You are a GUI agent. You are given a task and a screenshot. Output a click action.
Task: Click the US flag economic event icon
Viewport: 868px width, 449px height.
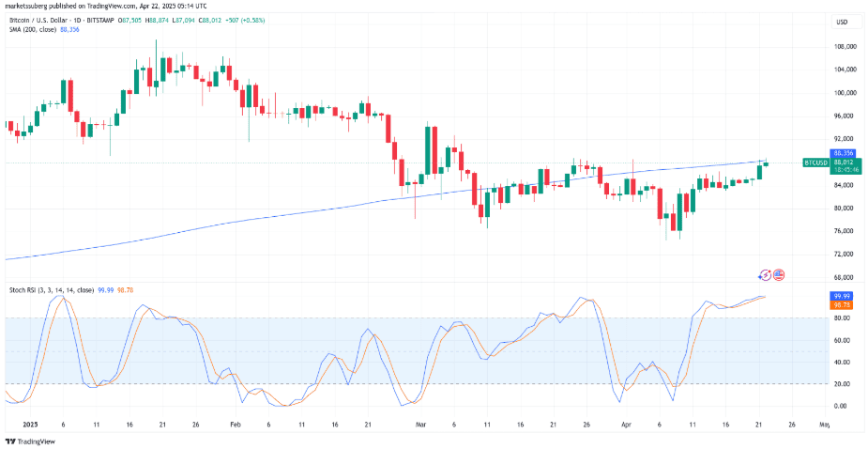(778, 275)
